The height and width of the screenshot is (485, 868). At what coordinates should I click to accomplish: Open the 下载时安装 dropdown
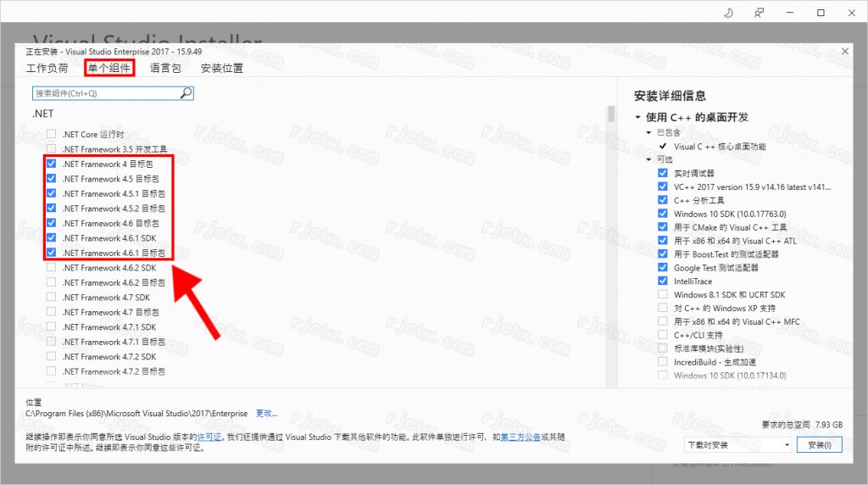737,445
